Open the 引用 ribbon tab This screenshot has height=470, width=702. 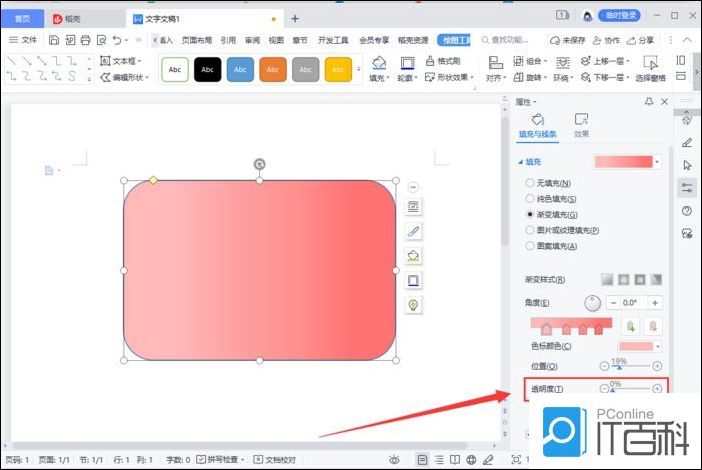pyautogui.click(x=228, y=40)
